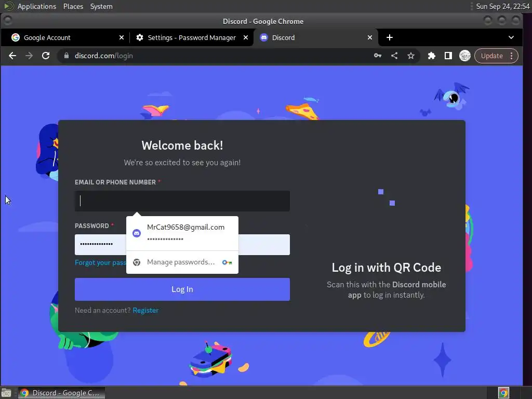This screenshot has width=532, height=399.
Task: Open the saved passwords key icon in address bar
Action: [x=378, y=56]
